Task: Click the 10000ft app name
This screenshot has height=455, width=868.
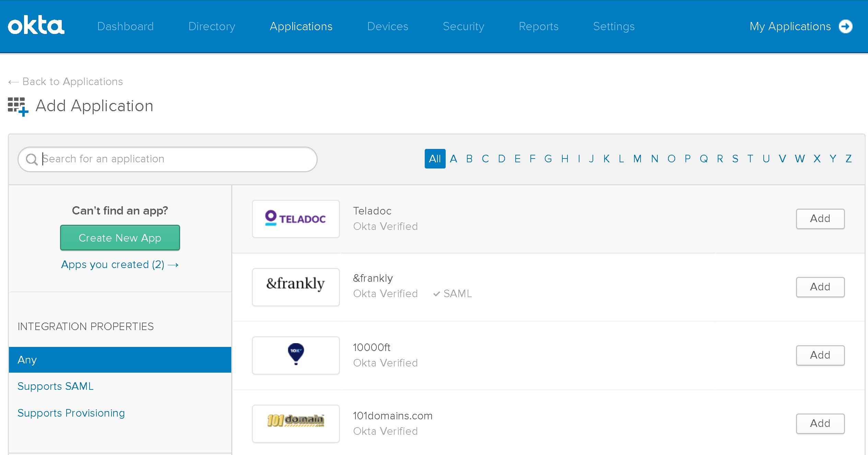Action: coord(372,348)
